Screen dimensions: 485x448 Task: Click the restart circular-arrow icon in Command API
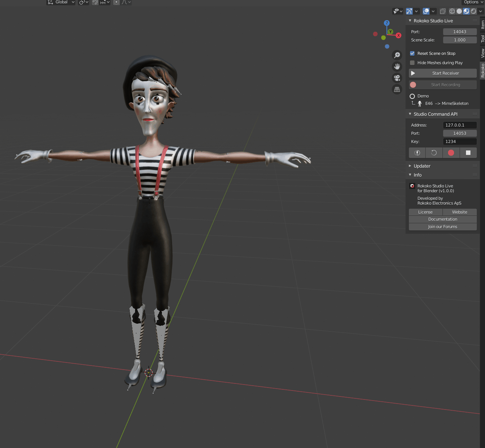click(x=434, y=153)
